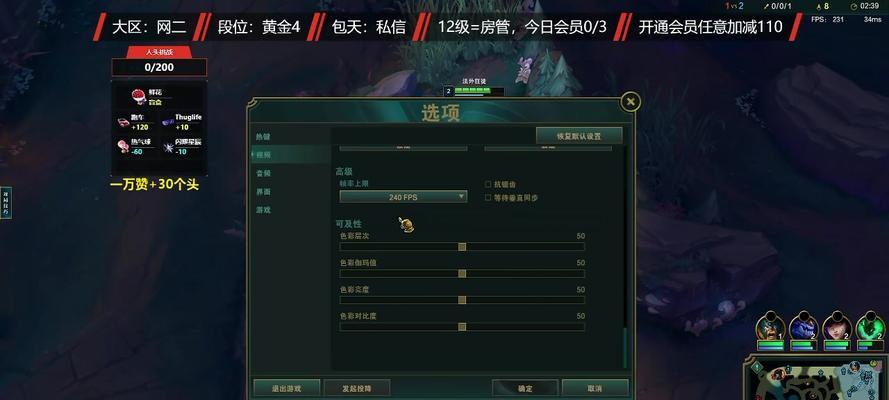Select the blue creature teammate portrait
Image resolution: width=889 pixels, height=400 pixels.
(x=804, y=326)
